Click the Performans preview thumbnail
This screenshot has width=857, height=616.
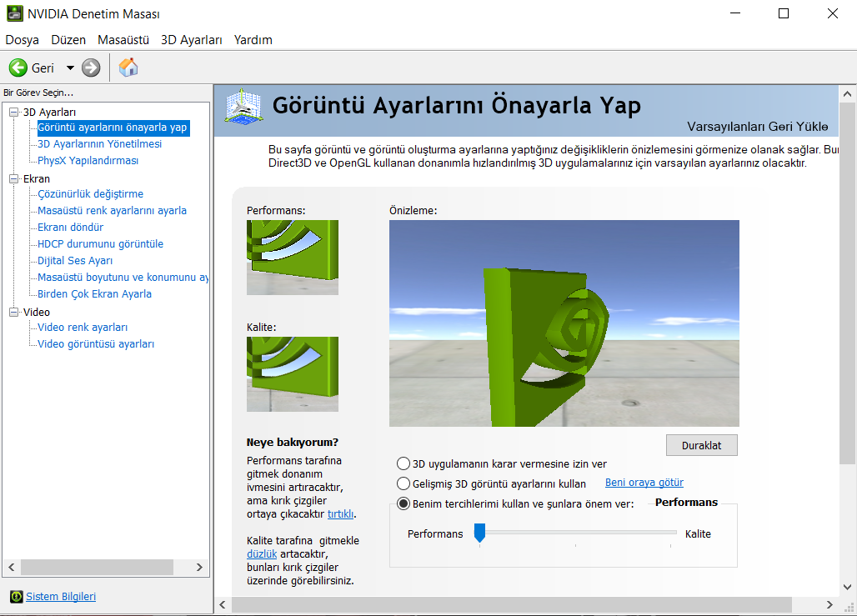[x=292, y=257]
